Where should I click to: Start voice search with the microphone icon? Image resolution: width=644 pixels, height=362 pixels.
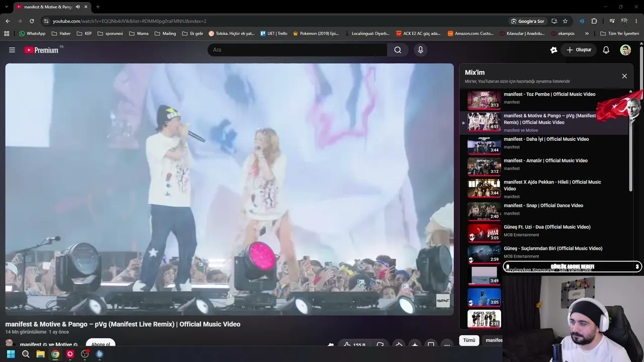(421, 50)
